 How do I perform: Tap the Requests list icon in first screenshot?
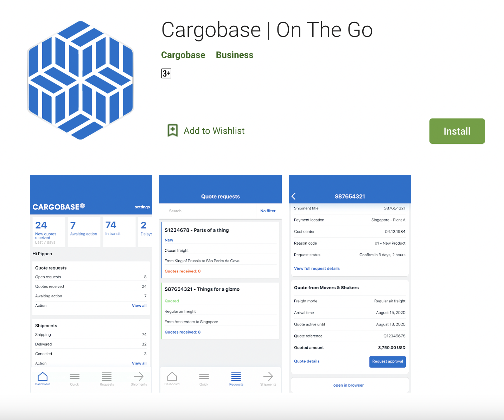point(107,377)
